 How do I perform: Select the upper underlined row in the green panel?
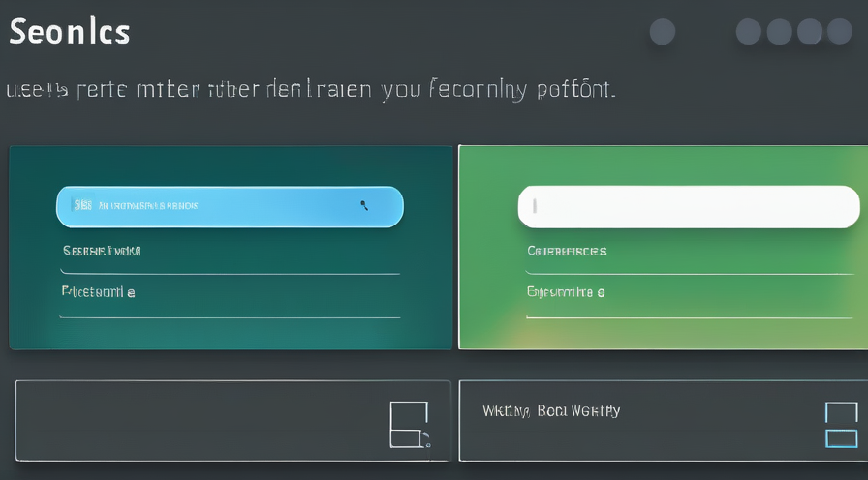[x=689, y=256]
